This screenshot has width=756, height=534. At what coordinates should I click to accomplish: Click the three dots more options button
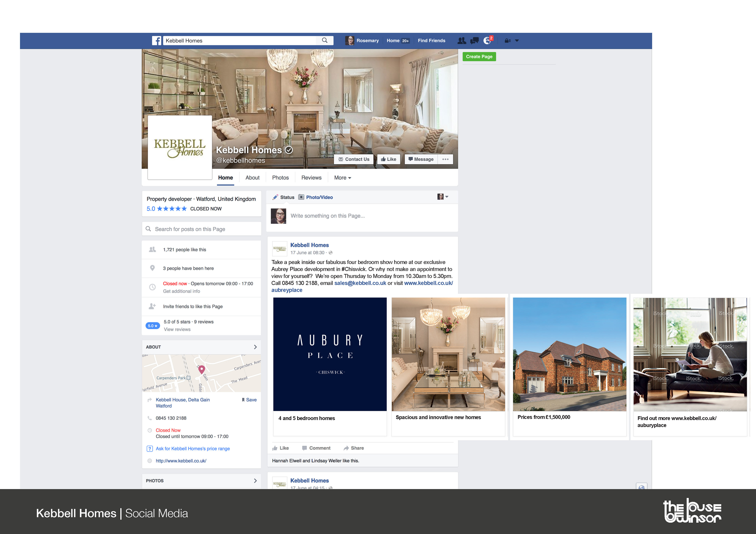pyautogui.click(x=446, y=159)
